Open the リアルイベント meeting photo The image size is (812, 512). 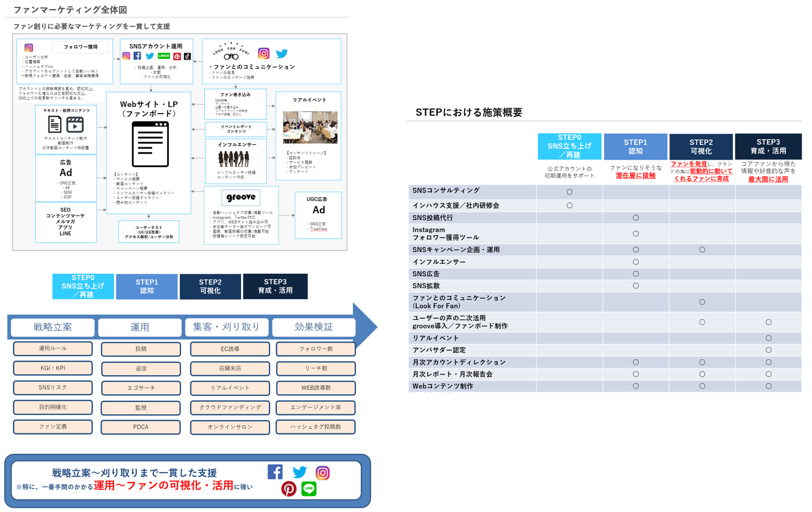[310, 127]
